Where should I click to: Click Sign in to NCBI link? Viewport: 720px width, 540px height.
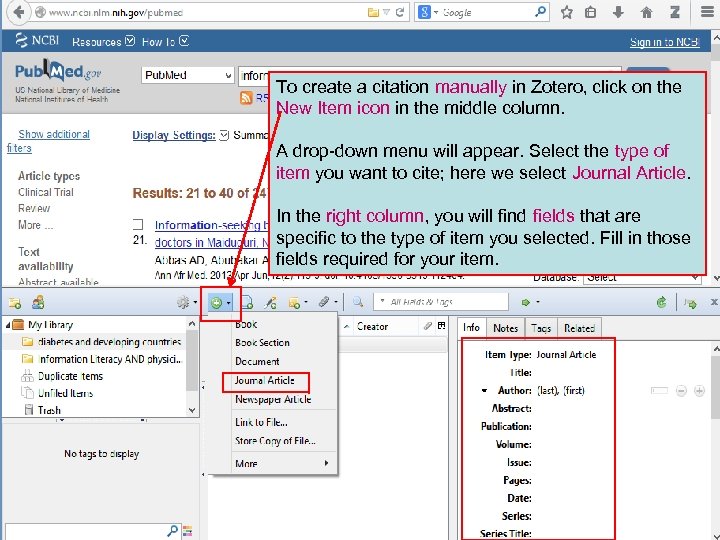click(x=664, y=42)
